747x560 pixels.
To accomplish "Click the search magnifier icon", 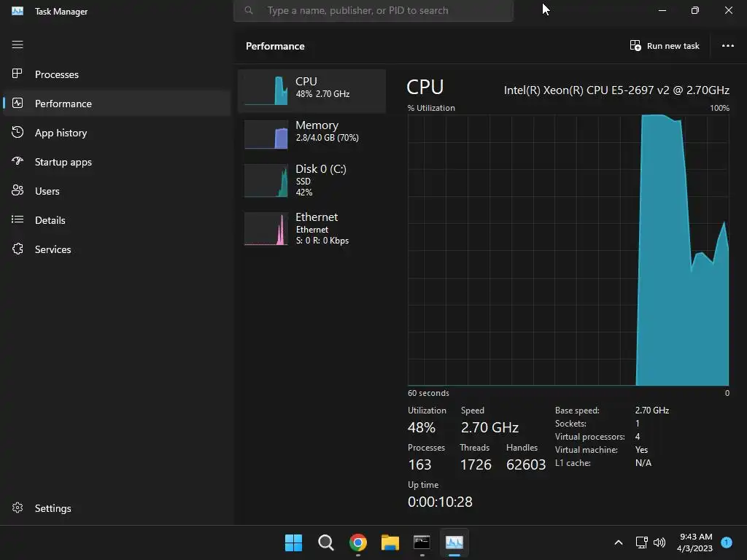I will [x=249, y=10].
